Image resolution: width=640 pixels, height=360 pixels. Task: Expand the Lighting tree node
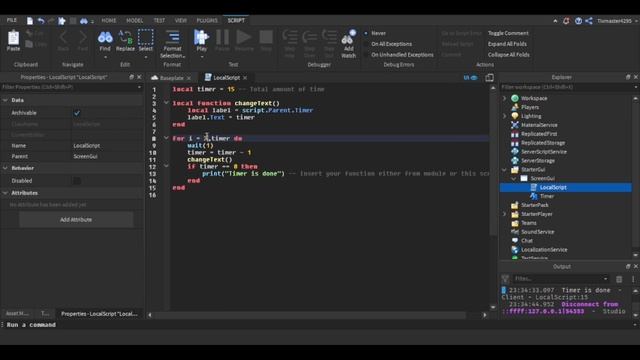pyautogui.click(x=504, y=116)
